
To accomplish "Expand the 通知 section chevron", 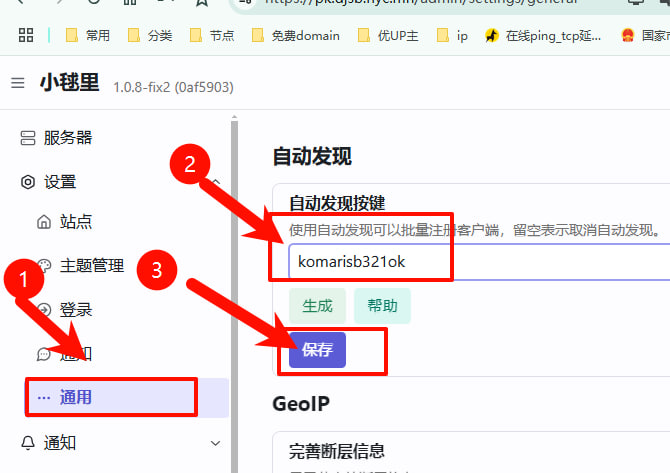I will pos(215,443).
